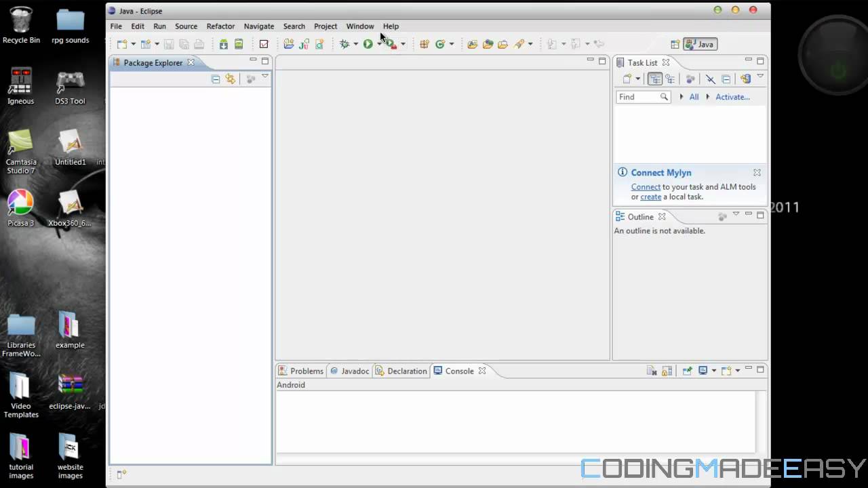
Task: Toggle Link with Editor in Package Explorer
Action: click(231, 79)
